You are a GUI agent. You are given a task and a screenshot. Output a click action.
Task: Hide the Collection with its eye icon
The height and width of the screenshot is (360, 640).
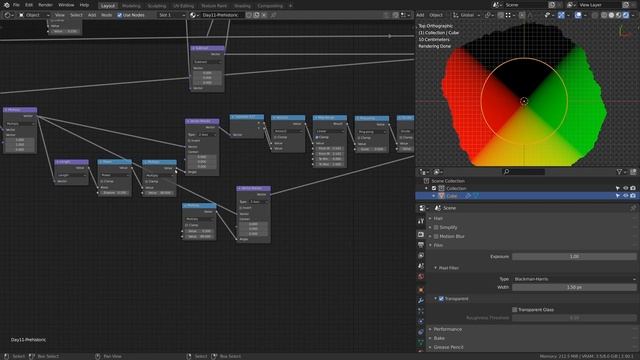tap(626, 188)
